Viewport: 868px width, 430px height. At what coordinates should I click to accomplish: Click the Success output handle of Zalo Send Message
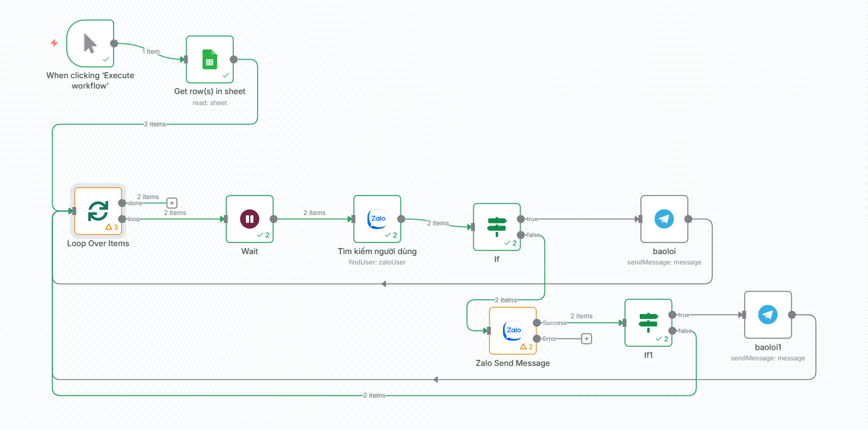point(537,322)
